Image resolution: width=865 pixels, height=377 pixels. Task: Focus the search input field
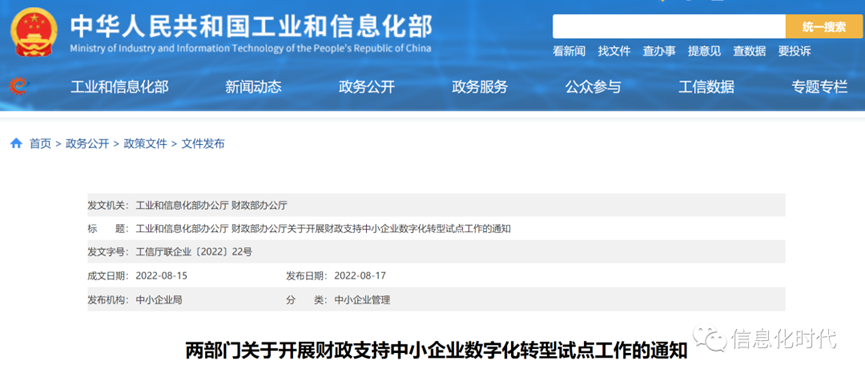click(669, 26)
